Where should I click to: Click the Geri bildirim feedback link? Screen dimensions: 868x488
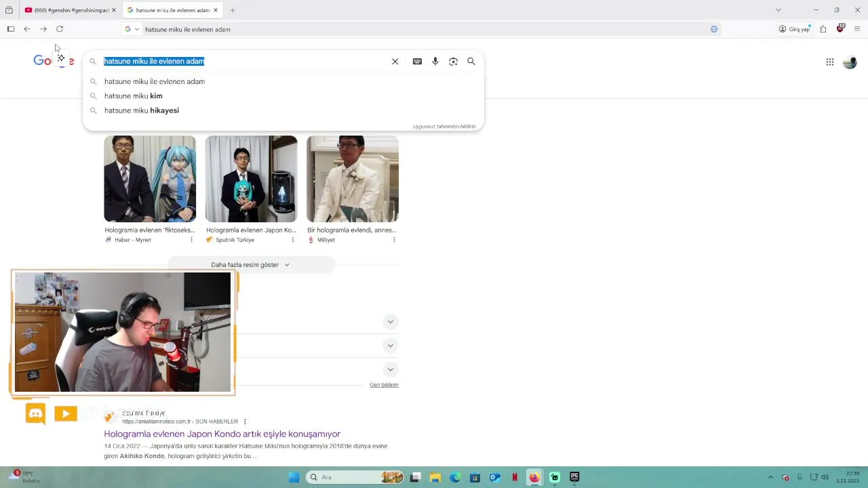coord(384,385)
